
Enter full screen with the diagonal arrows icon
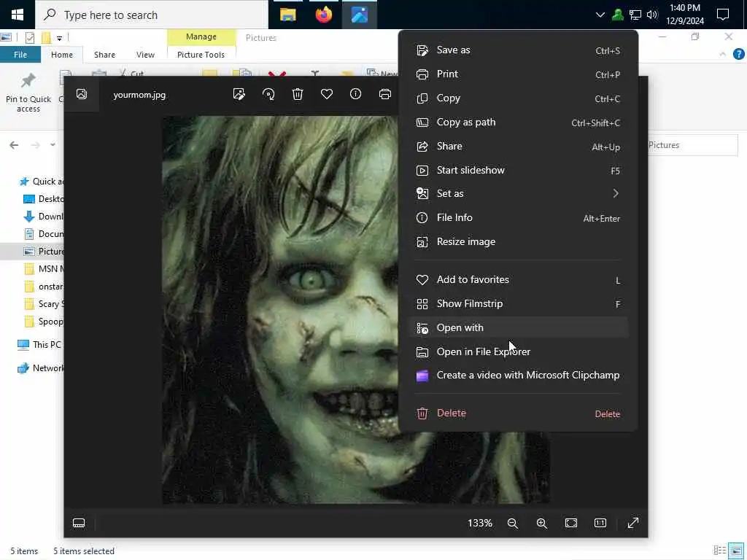[x=633, y=524]
